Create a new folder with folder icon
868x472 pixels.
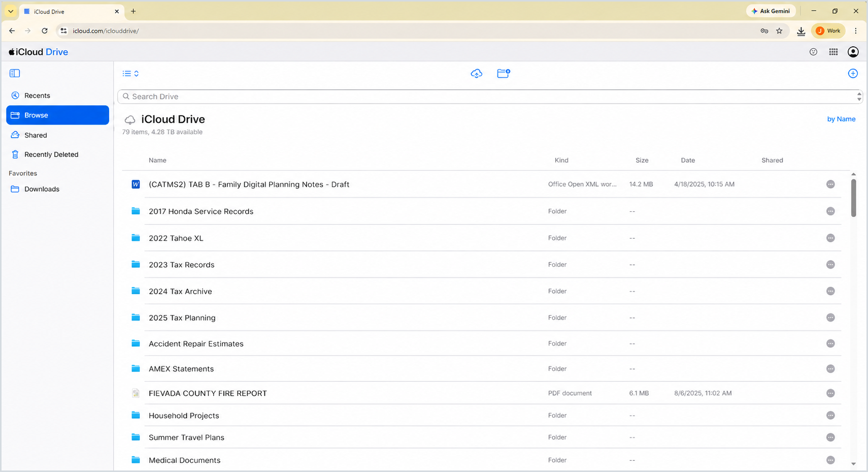[x=504, y=74]
